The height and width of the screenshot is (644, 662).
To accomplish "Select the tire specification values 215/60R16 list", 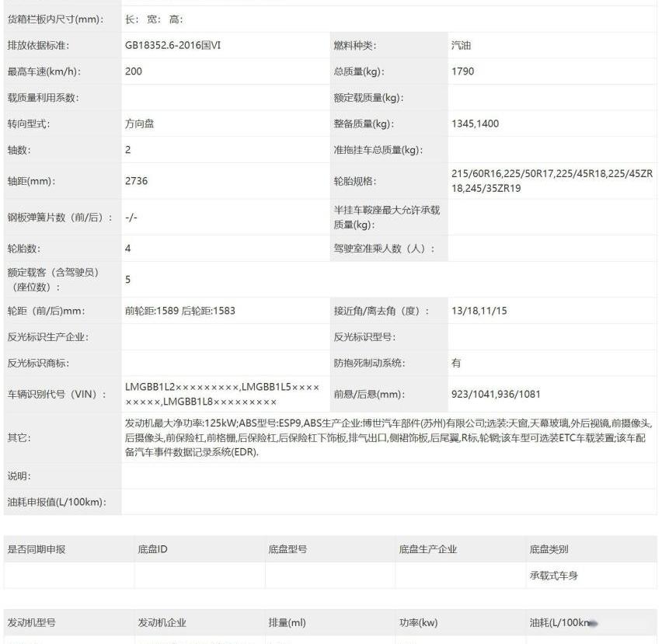I will [x=552, y=181].
